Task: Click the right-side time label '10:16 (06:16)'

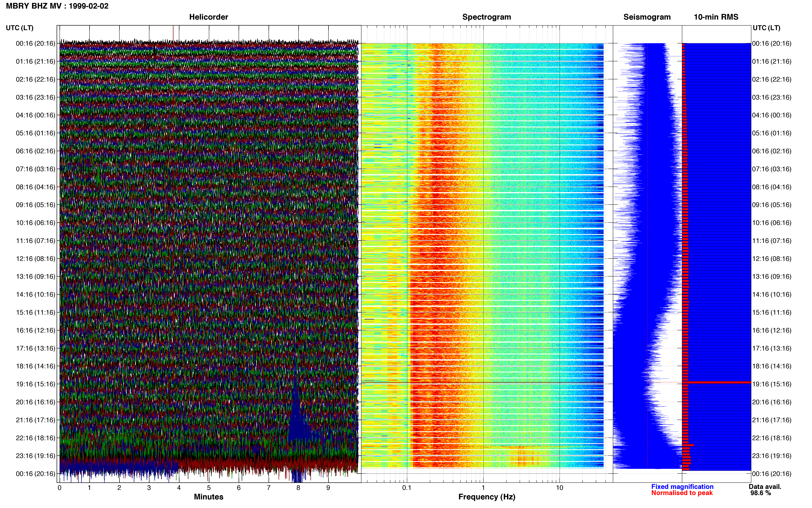Action: point(772,223)
